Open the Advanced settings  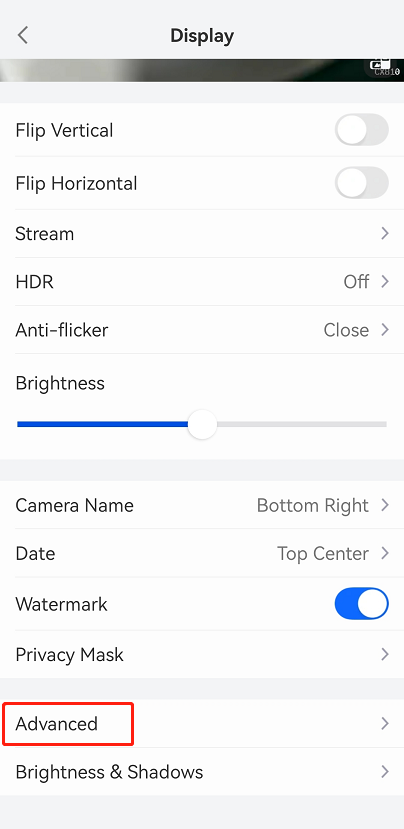click(x=202, y=723)
